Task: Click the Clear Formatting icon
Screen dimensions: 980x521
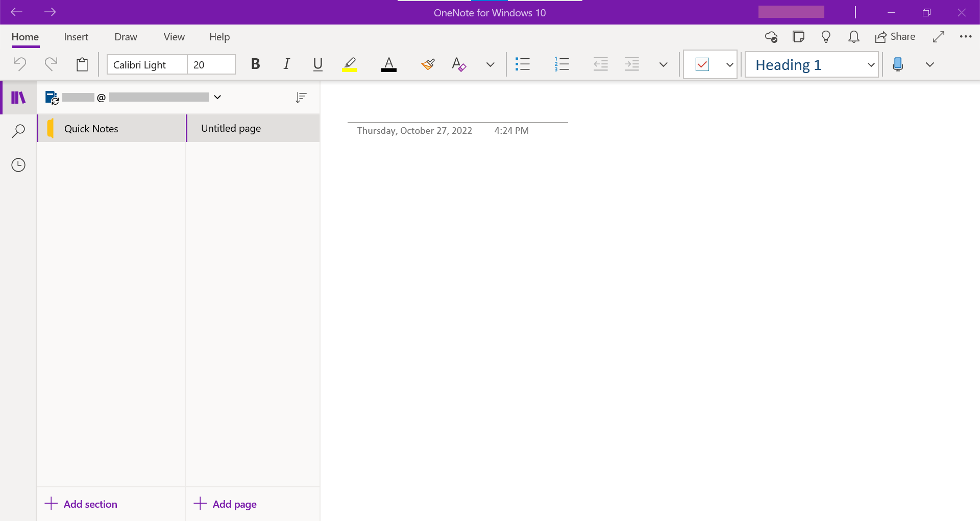Action: [459, 64]
